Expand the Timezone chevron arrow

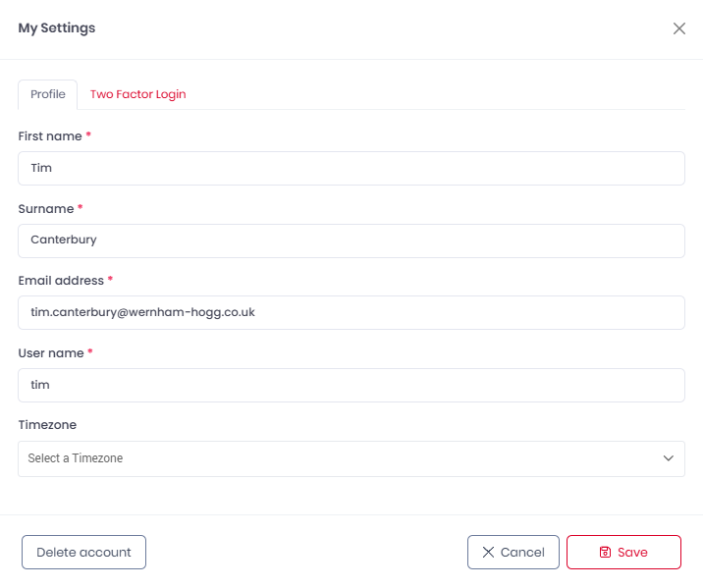tap(669, 458)
